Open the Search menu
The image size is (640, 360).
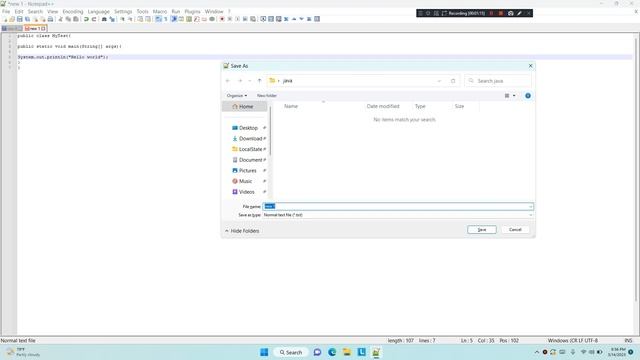click(x=35, y=11)
